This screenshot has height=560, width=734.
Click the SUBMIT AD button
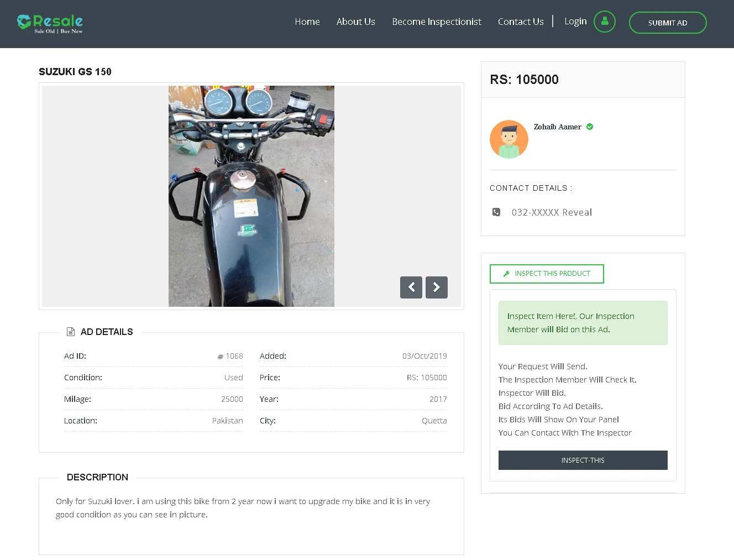point(668,23)
